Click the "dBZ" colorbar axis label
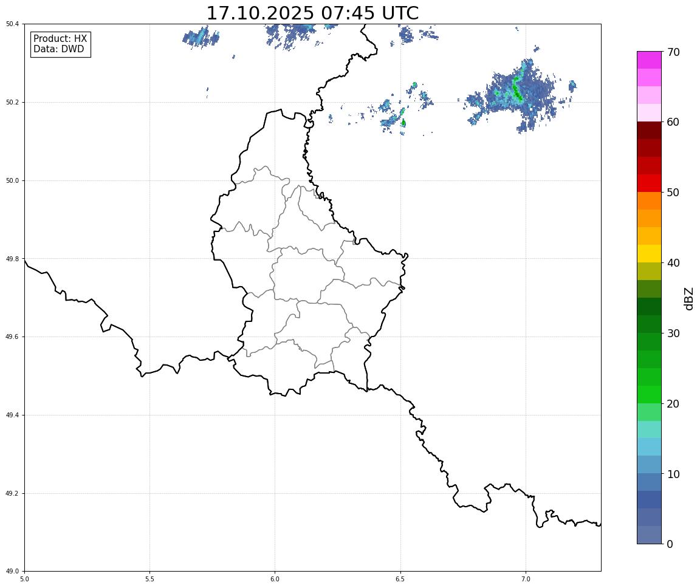 point(689,298)
